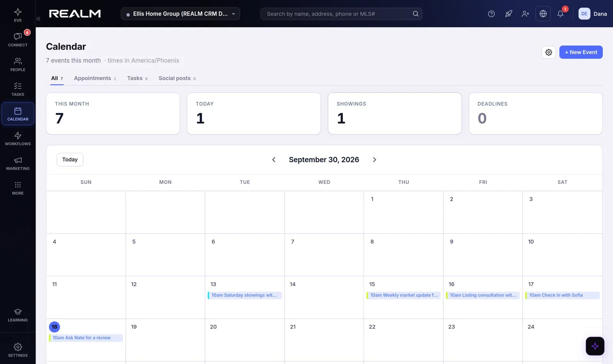Switch to Social posts tab
Viewport: 613px width, 364px height.
click(x=177, y=78)
